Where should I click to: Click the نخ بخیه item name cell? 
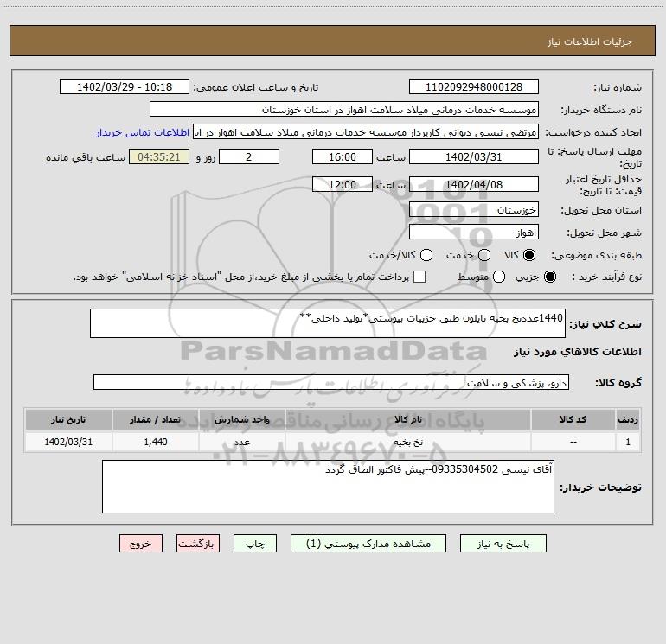(x=407, y=442)
